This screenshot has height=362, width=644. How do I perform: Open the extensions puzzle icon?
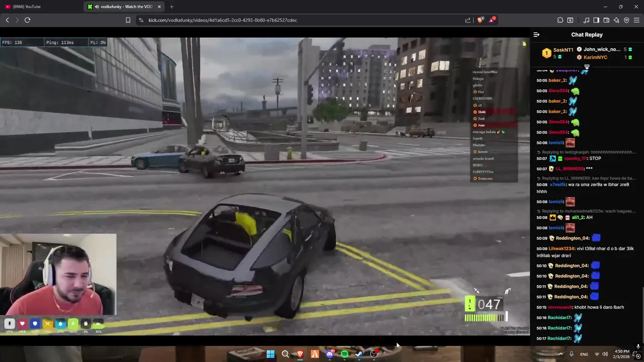[560, 20]
